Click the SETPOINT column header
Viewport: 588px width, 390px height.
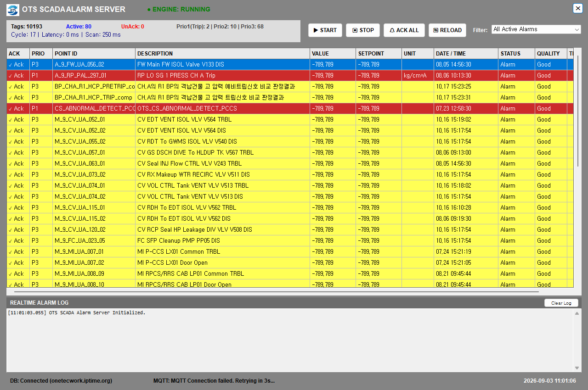(379, 54)
